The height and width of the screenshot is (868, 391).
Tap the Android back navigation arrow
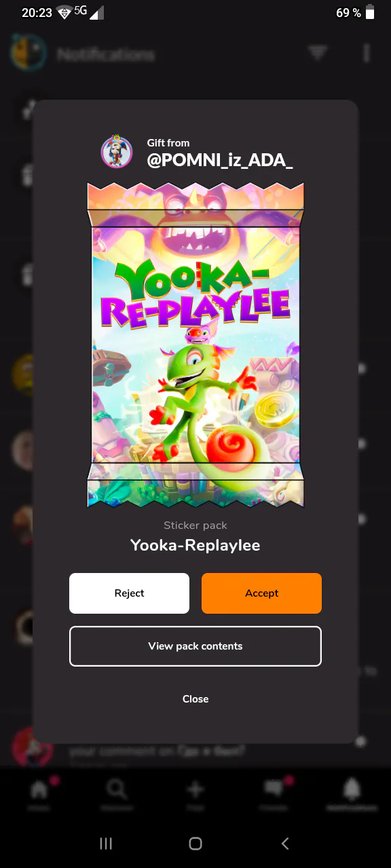point(285,844)
